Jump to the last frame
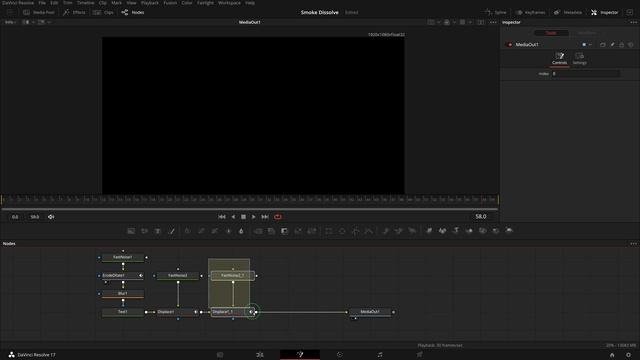The height and width of the screenshot is (360, 640). [x=265, y=217]
